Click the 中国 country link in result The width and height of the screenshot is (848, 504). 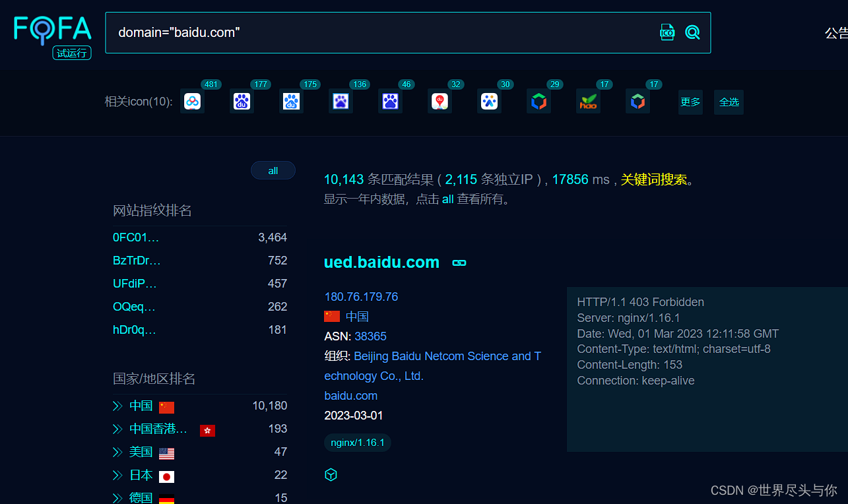pos(357,317)
